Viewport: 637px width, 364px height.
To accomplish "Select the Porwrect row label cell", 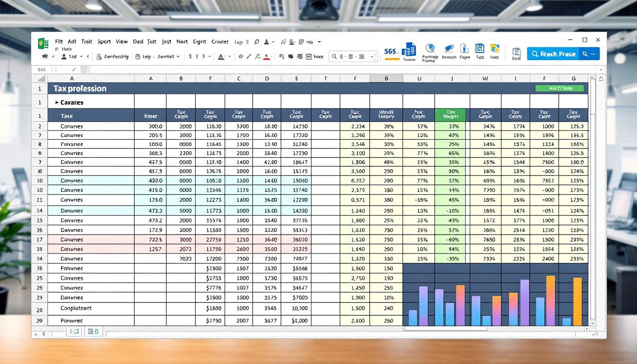I will tap(91, 321).
